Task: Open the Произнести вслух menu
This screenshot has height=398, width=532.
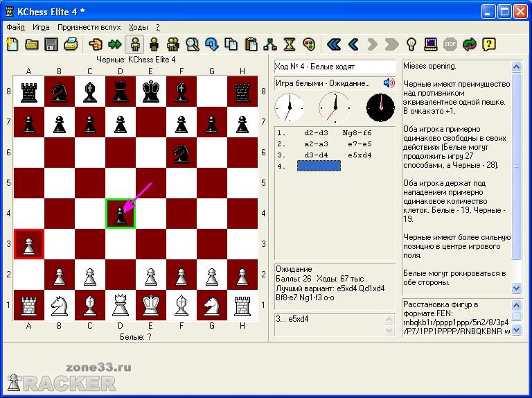Action: coord(89,27)
